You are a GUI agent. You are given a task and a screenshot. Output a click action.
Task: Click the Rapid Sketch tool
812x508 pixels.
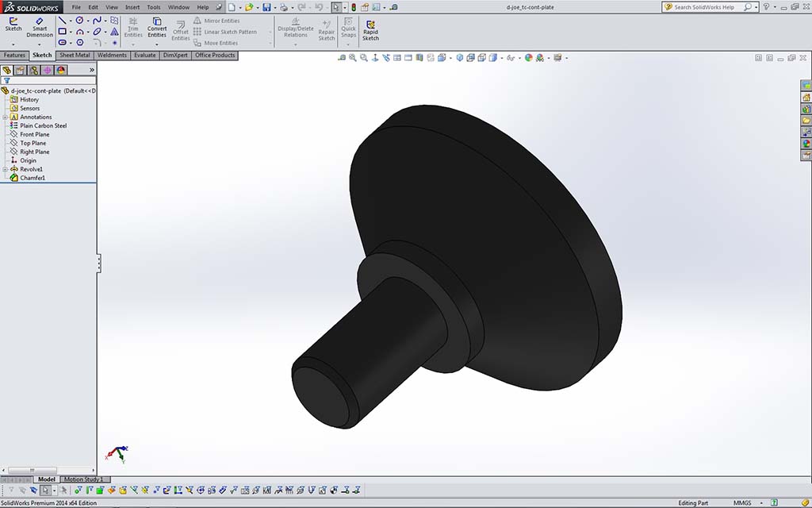370,29
